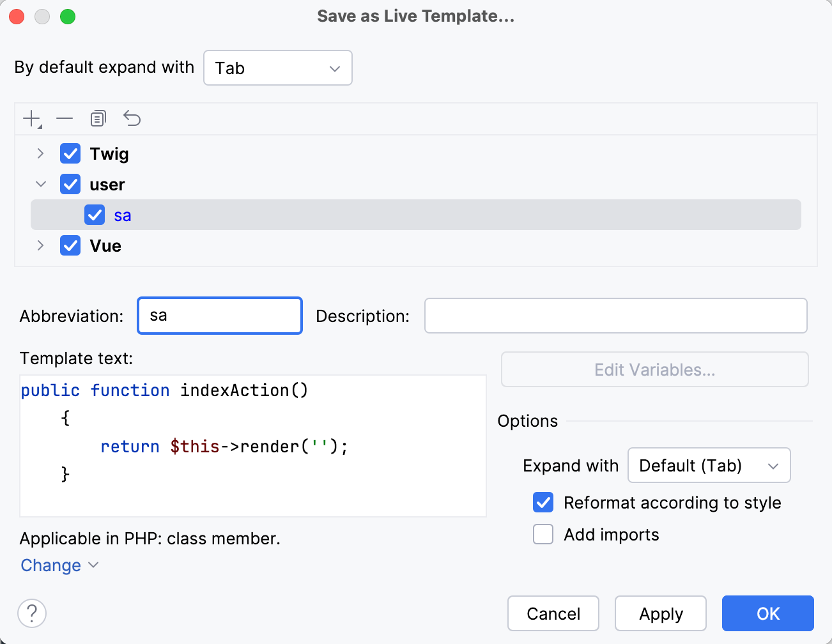Image resolution: width=832 pixels, height=644 pixels.
Task: Click inside the Description field
Action: 615,315
